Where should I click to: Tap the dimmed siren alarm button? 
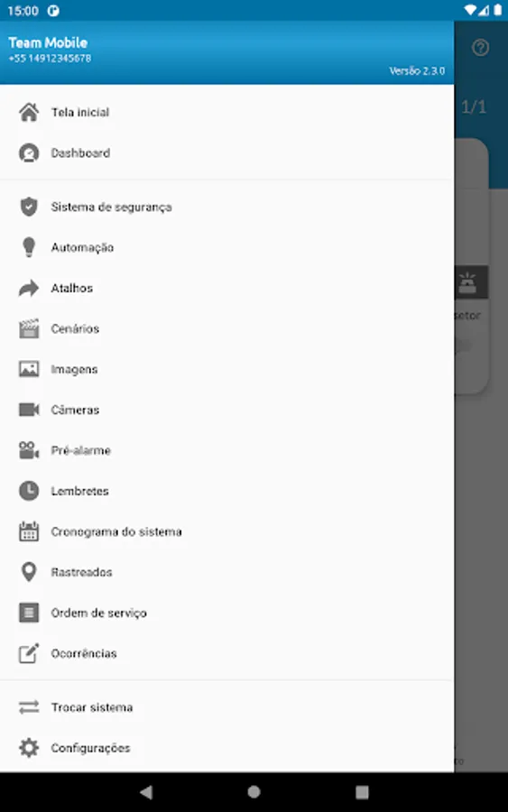tap(471, 282)
